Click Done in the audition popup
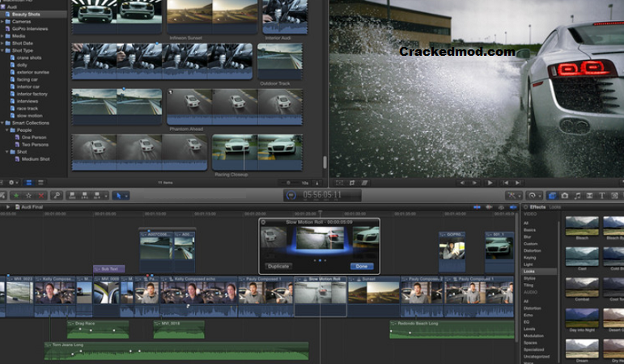This screenshot has width=624, height=364. tap(361, 266)
